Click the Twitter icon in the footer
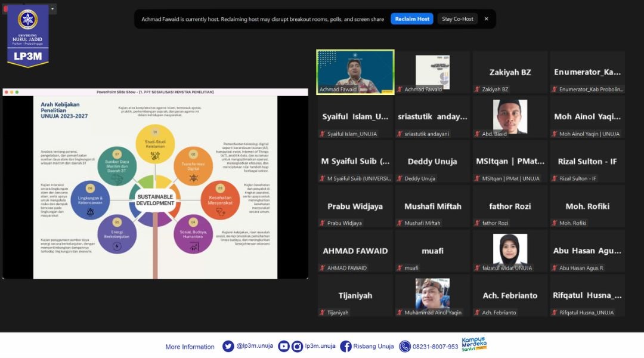The image size is (644, 358). 228,347
